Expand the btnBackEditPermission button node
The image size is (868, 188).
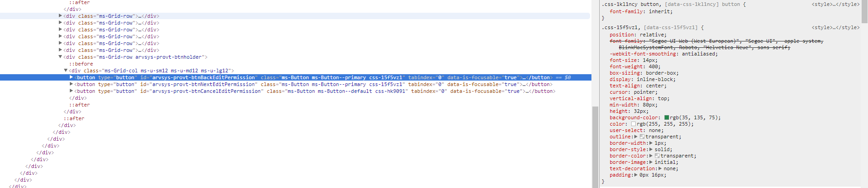click(x=71, y=77)
